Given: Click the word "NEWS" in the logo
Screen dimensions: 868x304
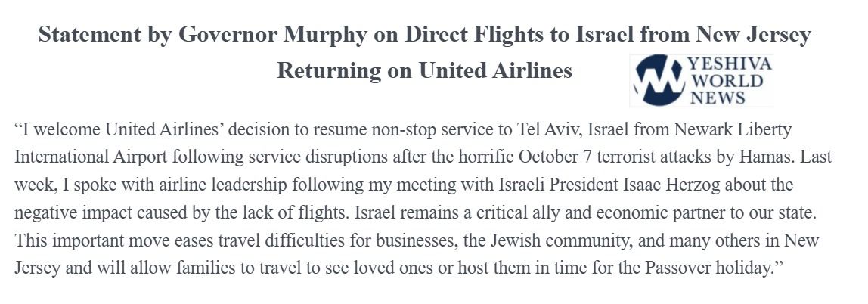Looking at the screenshot, I should coord(716,97).
